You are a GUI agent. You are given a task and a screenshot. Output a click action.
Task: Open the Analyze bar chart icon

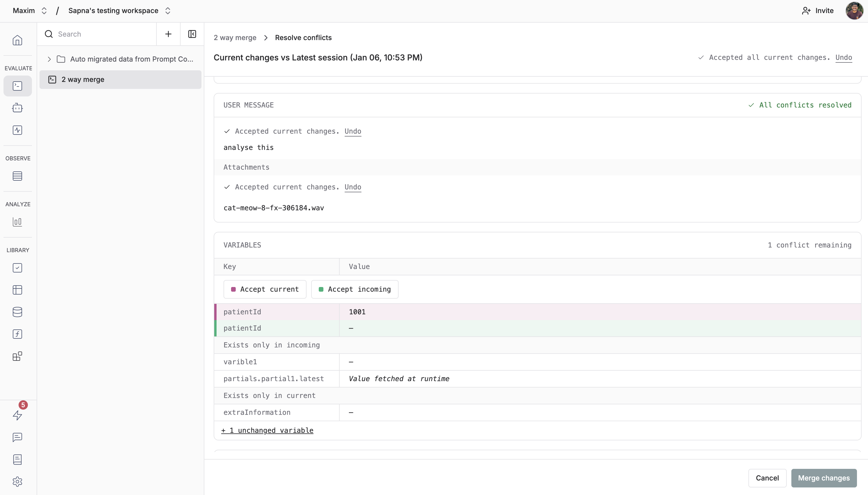click(x=17, y=222)
